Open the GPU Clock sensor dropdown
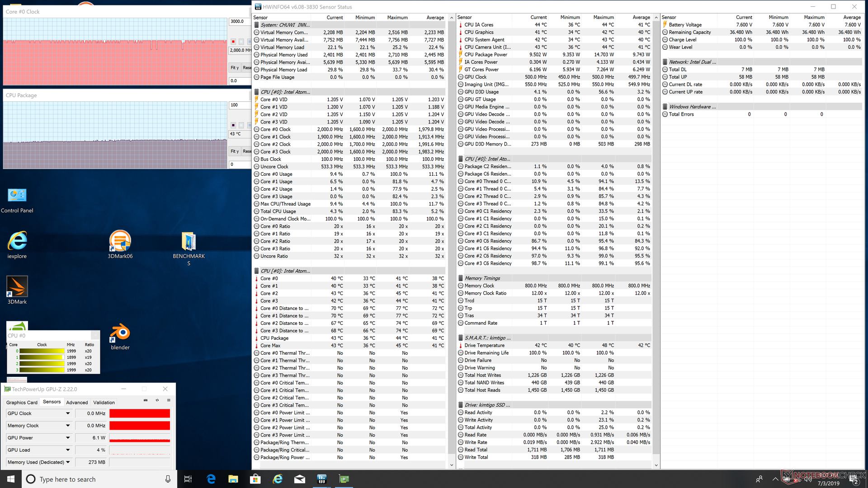 [68, 413]
